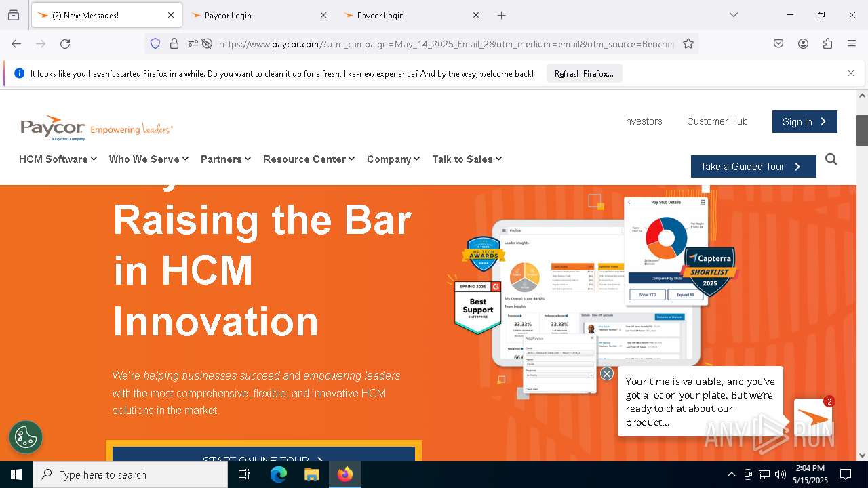
Task: Expand the Partners menu
Action: [x=226, y=159]
